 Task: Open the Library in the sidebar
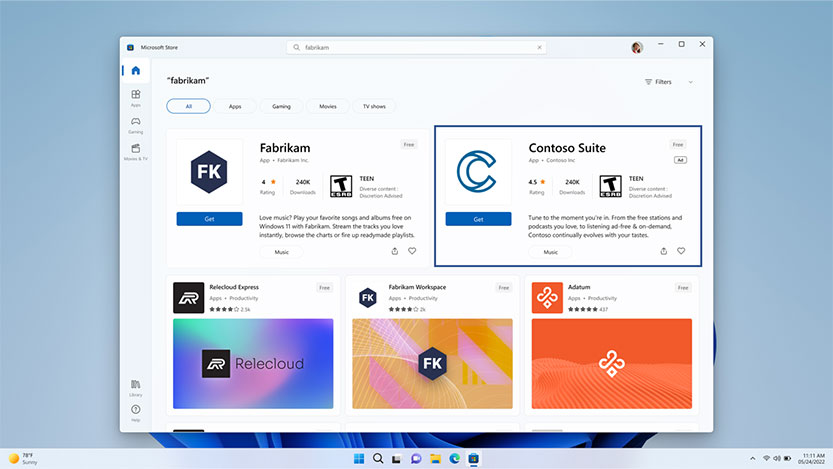(x=135, y=387)
